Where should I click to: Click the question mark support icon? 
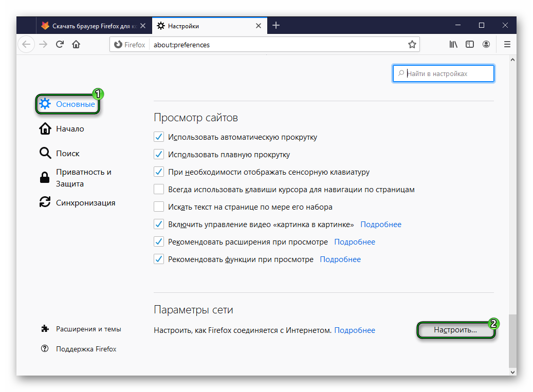pos(45,348)
